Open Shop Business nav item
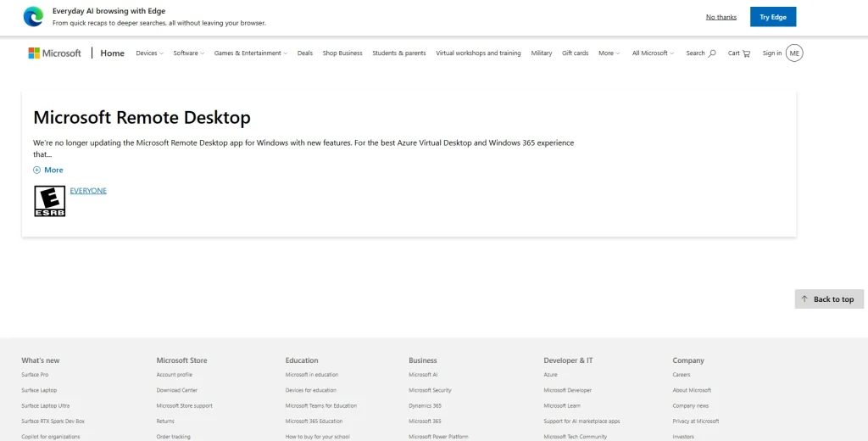 pyautogui.click(x=342, y=53)
